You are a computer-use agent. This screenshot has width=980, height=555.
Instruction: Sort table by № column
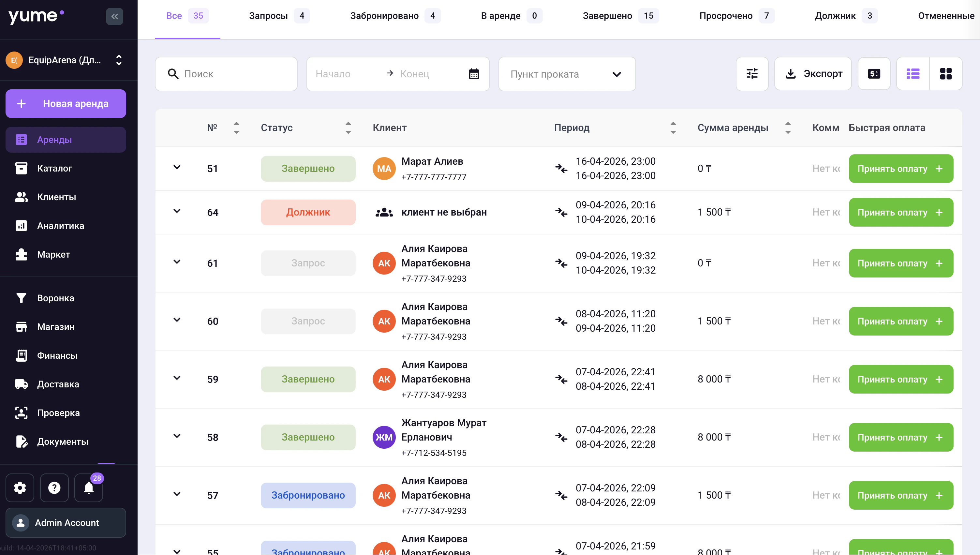[x=236, y=128]
